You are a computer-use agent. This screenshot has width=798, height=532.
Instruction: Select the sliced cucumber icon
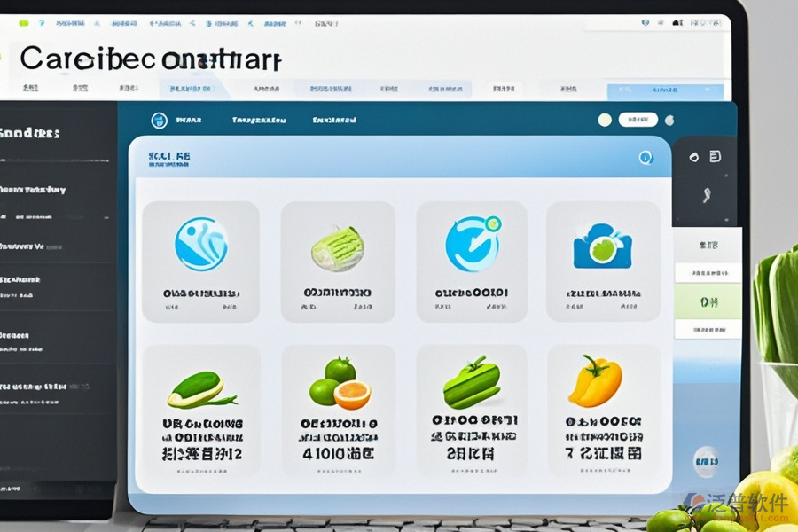tap(200, 388)
